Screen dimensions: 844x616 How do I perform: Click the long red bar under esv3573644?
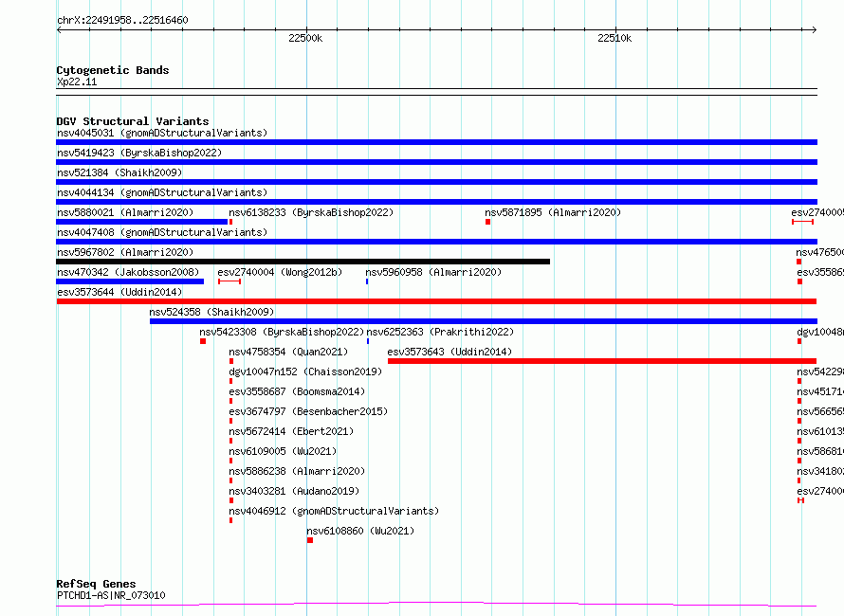click(x=436, y=301)
